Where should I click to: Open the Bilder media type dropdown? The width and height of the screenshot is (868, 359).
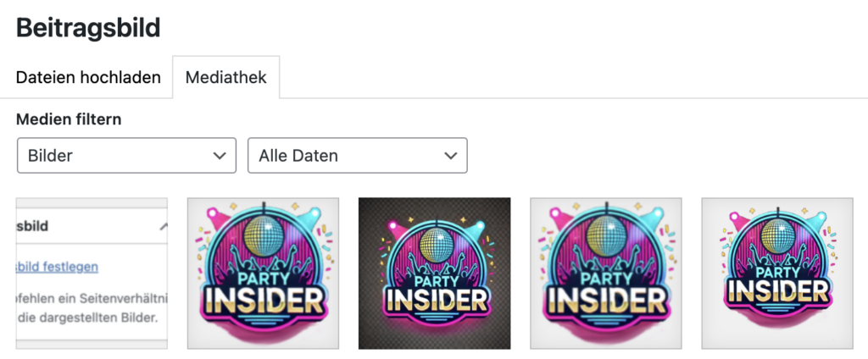[x=127, y=156]
